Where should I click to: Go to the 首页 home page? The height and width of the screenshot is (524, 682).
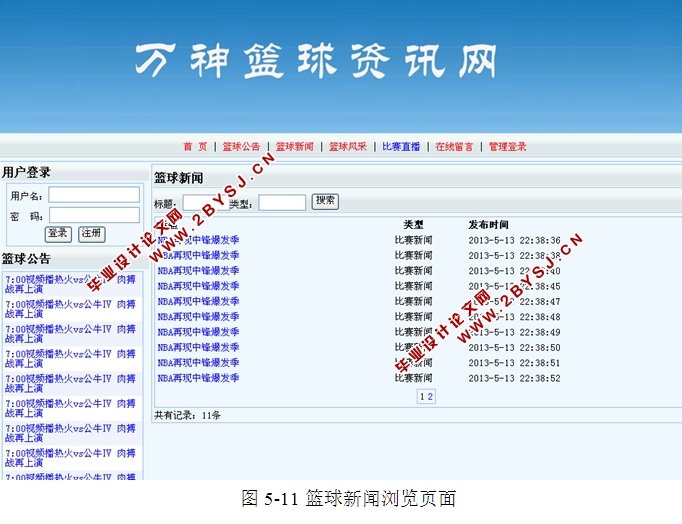[195, 147]
